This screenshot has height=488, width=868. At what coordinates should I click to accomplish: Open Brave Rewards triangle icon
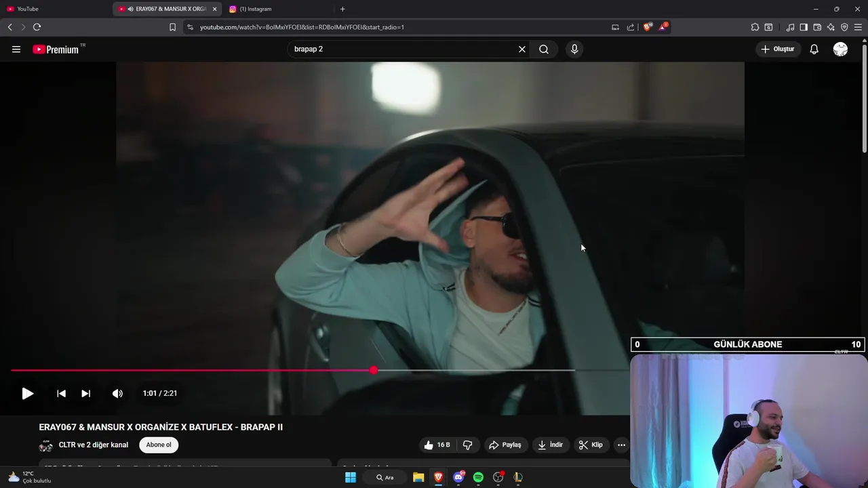pyautogui.click(x=663, y=27)
